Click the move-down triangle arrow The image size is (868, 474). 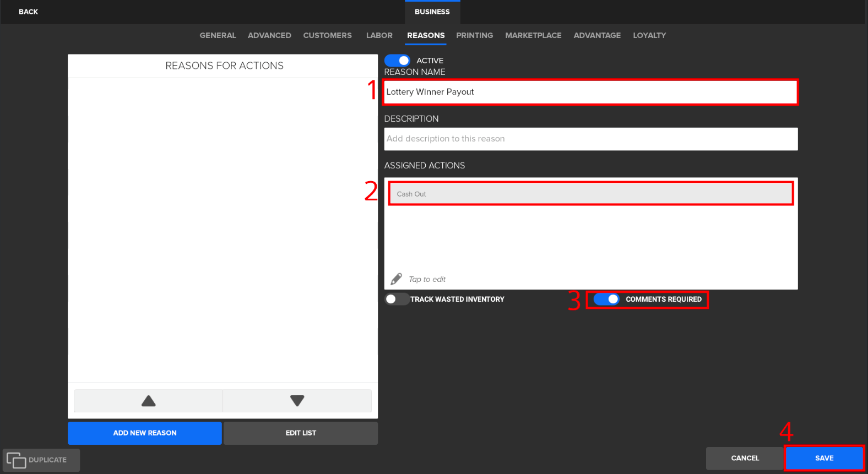(297, 401)
